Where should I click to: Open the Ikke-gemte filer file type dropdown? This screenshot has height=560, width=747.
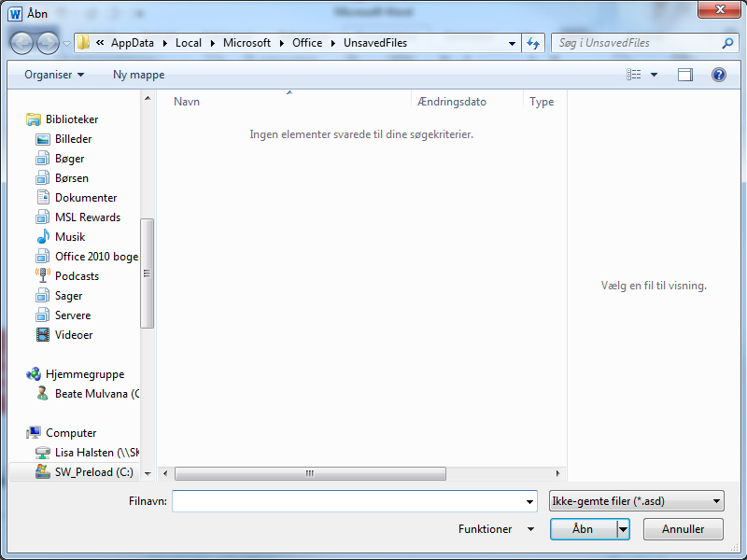637,501
